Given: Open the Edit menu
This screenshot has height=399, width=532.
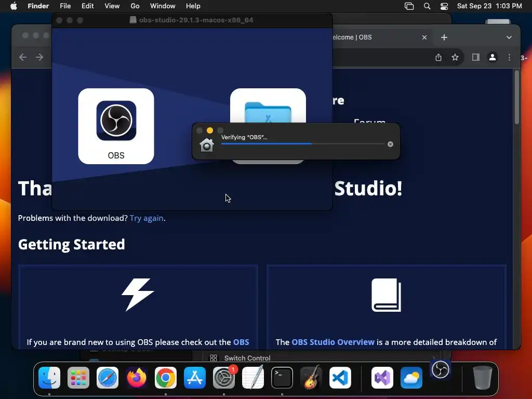Looking at the screenshot, I should [87, 6].
